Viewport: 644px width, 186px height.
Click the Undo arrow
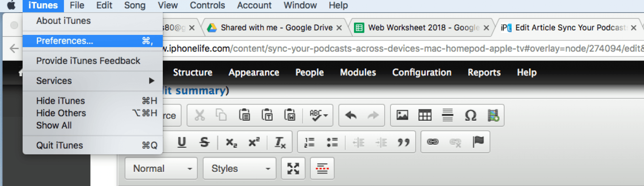351,115
